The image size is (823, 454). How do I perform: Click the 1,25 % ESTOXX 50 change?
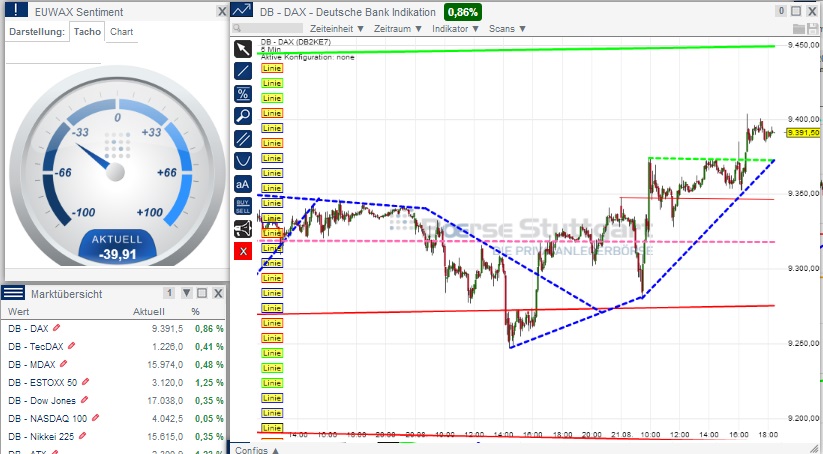pyautogui.click(x=209, y=383)
